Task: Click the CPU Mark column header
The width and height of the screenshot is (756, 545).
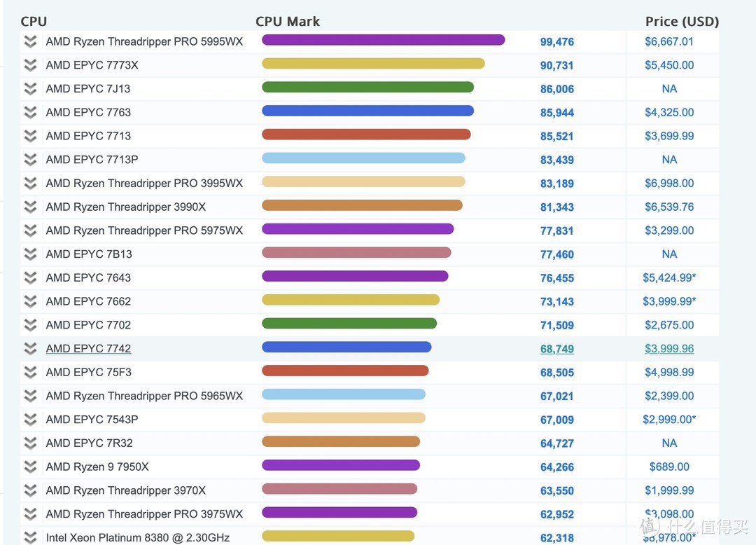Action: point(288,21)
